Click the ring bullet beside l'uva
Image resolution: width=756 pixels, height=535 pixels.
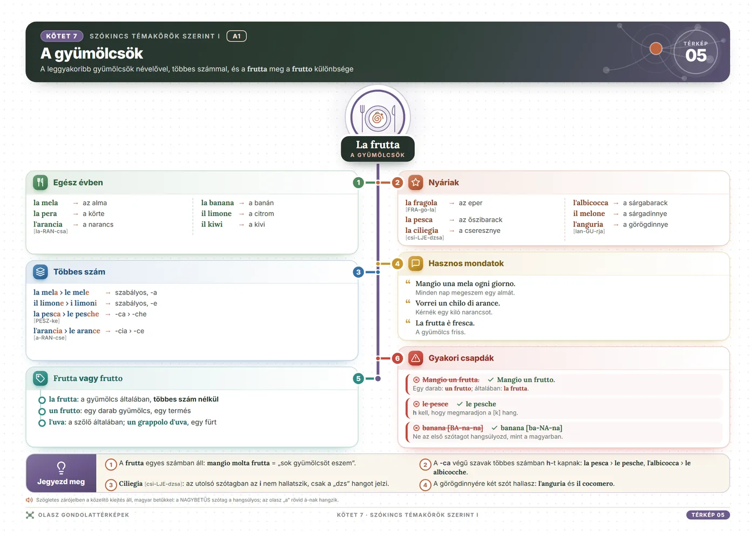coord(42,423)
